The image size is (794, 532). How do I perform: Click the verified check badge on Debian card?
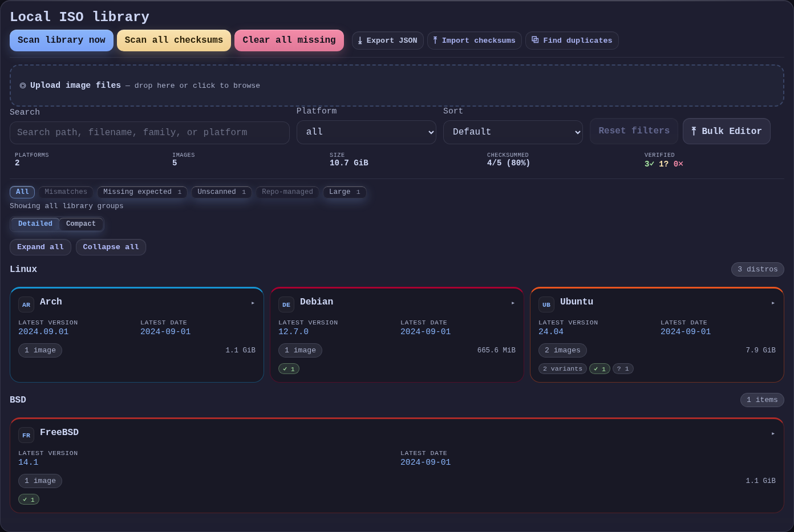(289, 369)
